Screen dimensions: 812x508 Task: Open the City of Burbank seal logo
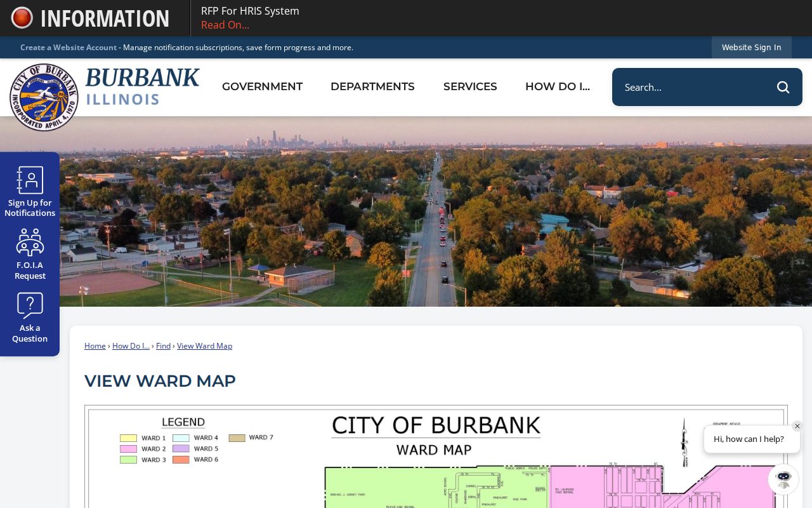44,97
